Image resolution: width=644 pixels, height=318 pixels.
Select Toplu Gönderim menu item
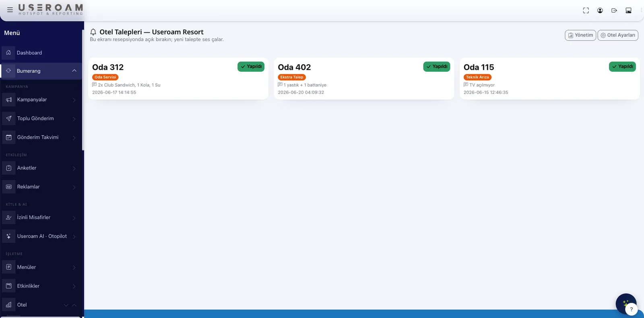point(41,118)
